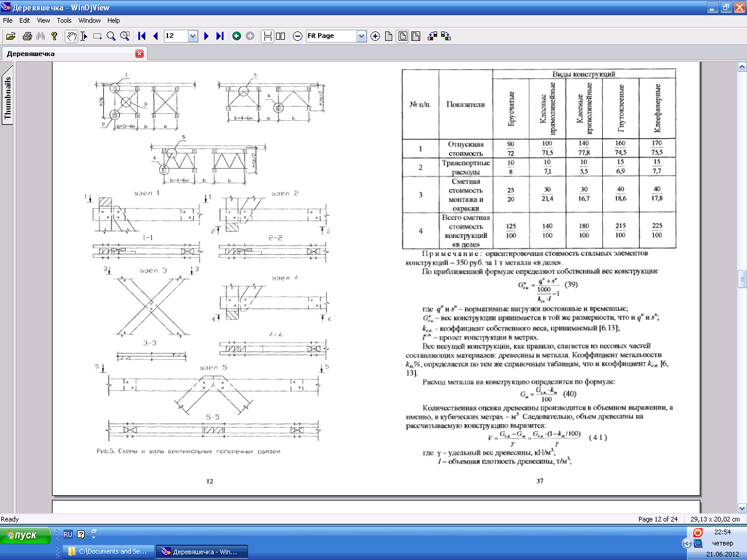Open the Tools menu
This screenshot has width=747, height=560.
pos(64,20)
